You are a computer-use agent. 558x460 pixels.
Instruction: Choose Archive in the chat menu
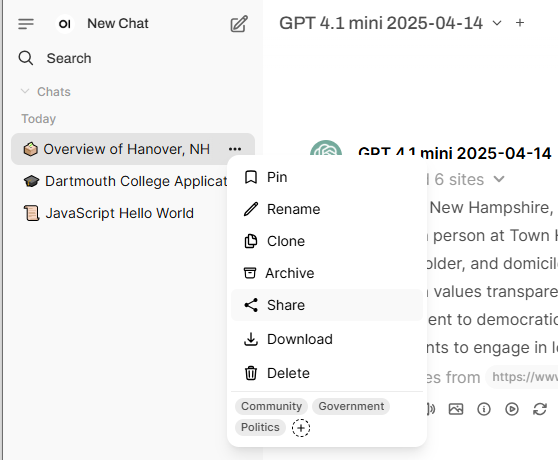pyautogui.click(x=327, y=273)
